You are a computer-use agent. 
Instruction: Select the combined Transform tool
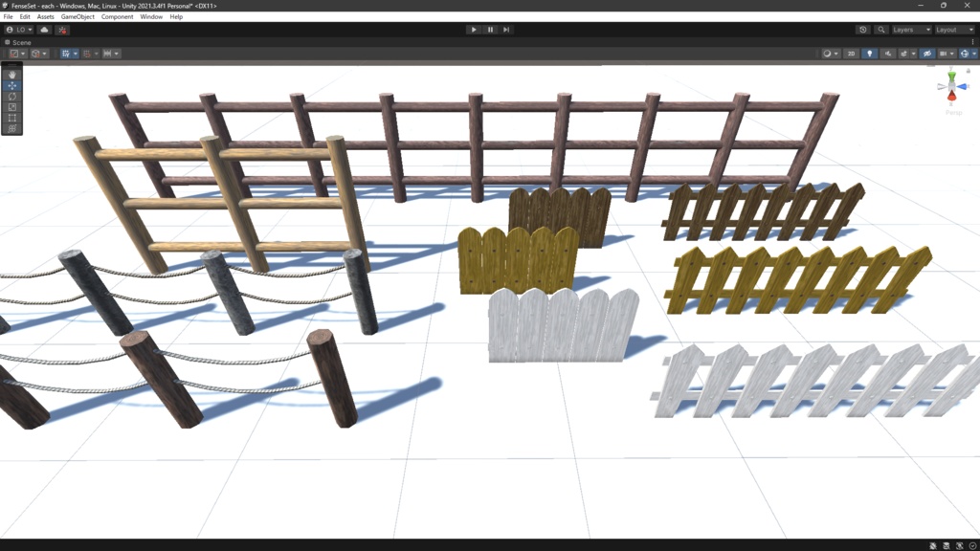11,128
